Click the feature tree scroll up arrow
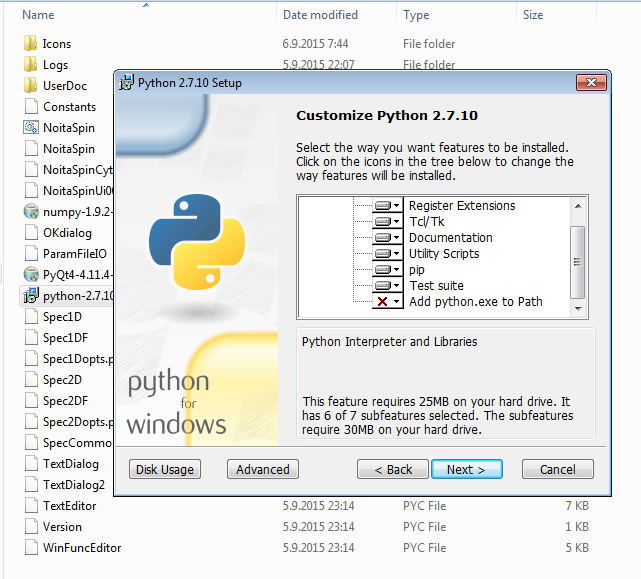Image resolution: width=641 pixels, height=579 pixels. click(x=578, y=206)
